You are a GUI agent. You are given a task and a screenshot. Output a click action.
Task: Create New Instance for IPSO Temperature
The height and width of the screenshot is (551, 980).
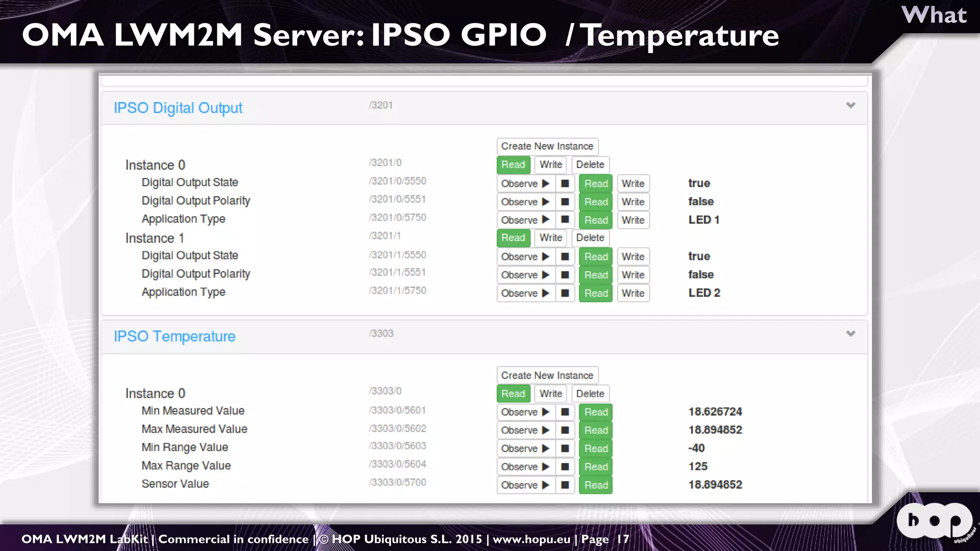pos(547,375)
